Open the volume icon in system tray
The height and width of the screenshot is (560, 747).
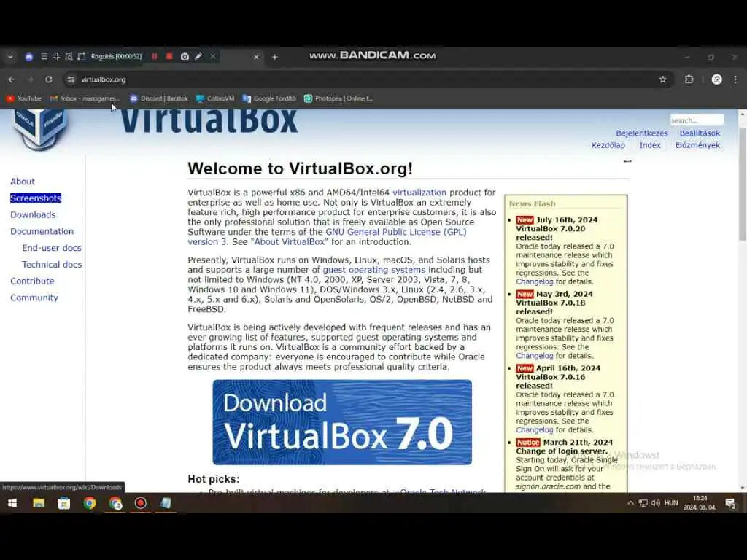656,503
